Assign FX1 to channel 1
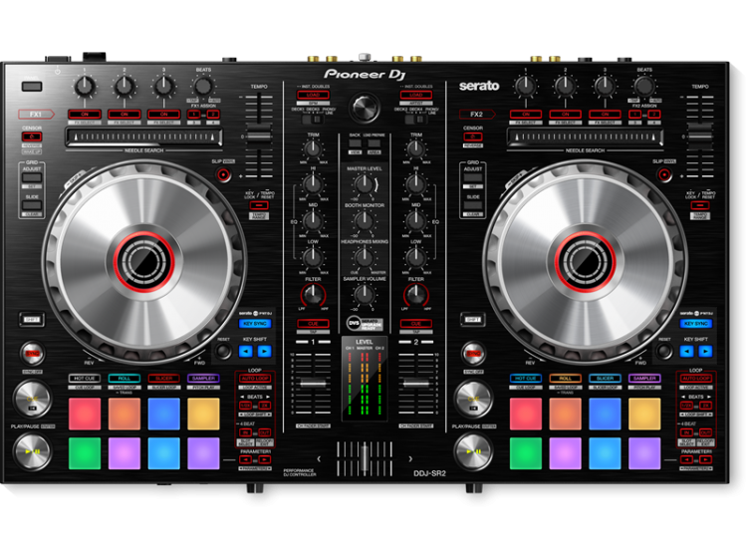 point(193,115)
